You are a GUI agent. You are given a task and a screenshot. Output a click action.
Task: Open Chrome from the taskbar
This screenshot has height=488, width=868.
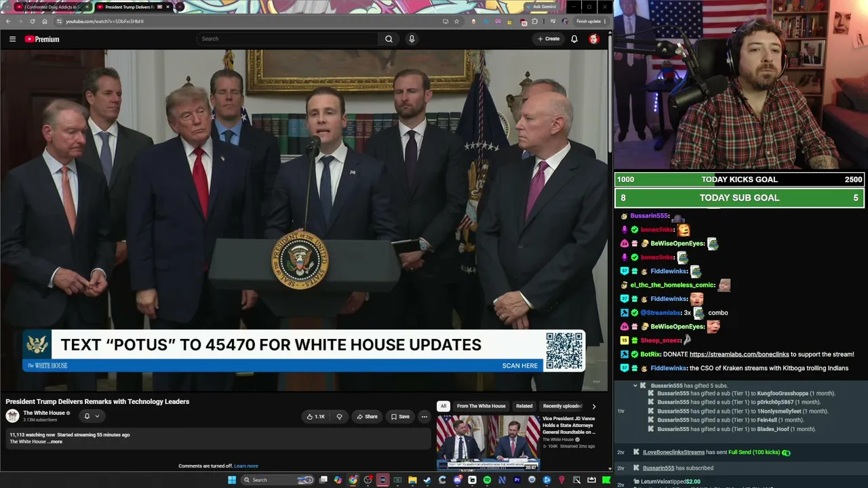coord(353,480)
